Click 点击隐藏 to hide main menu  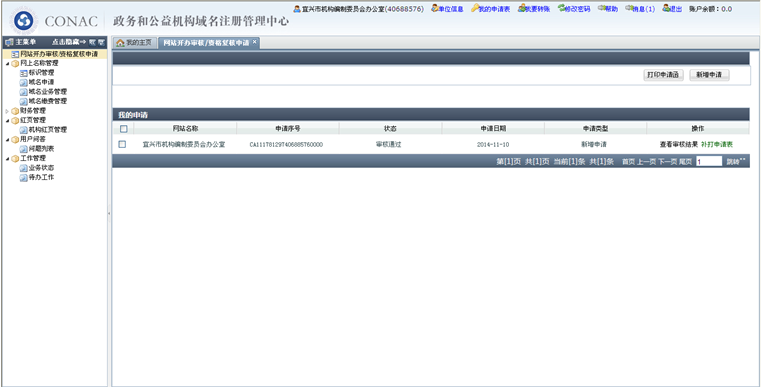click(69, 42)
